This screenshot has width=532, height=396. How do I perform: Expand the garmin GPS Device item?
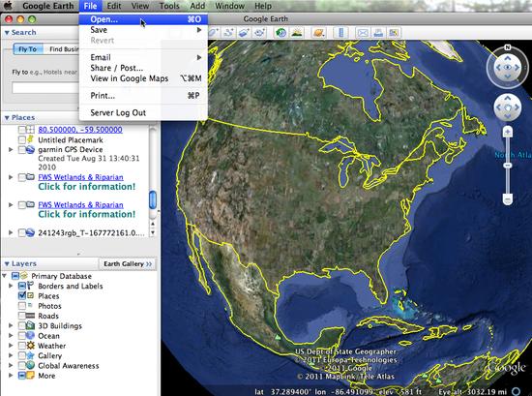[x=11, y=149]
